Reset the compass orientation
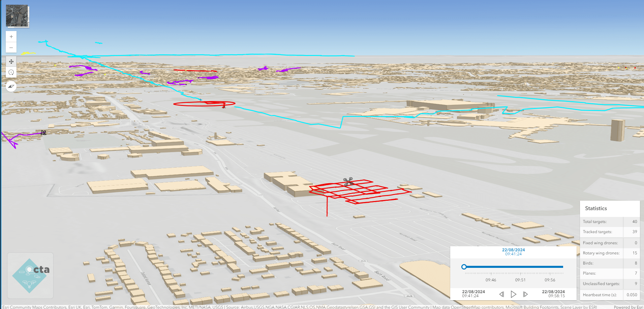The height and width of the screenshot is (309, 644). coord(11,86)
